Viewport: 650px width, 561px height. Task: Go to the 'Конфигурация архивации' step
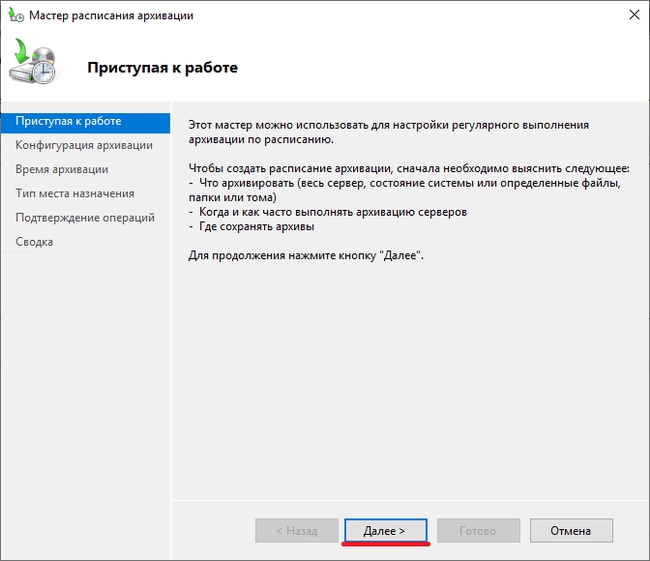84,145
